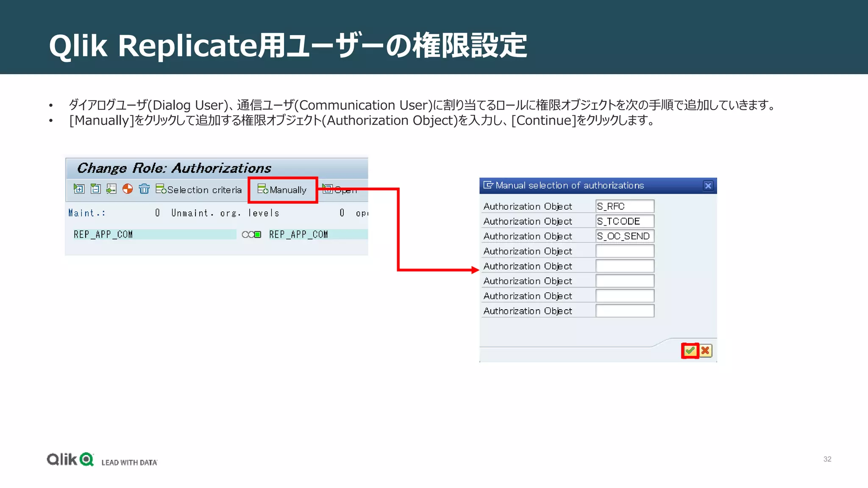Viewport: 868px width, 488px height.
Task: Click the seventh Authorization Object input field
Action: tap(625, 296)
